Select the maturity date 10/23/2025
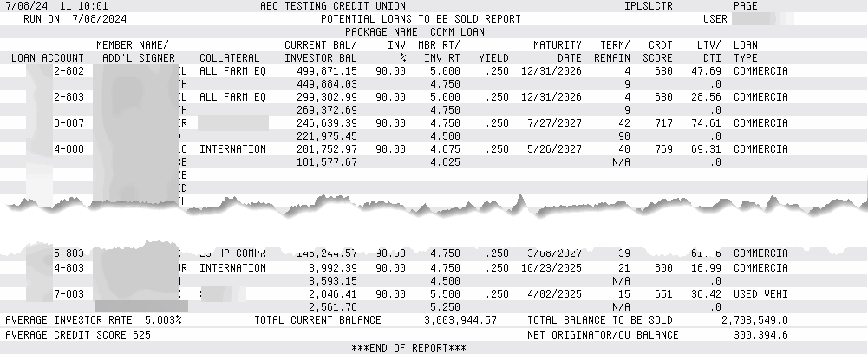Screen dimensions: 868x355 (551, 268)
